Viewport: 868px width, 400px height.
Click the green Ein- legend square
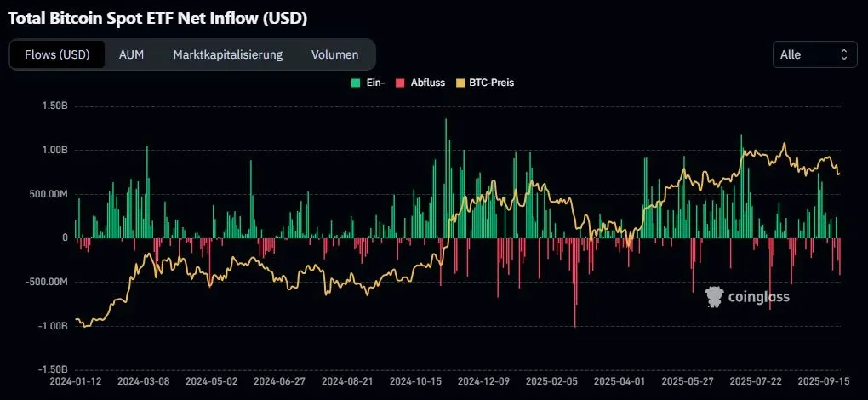pos(355,83)
